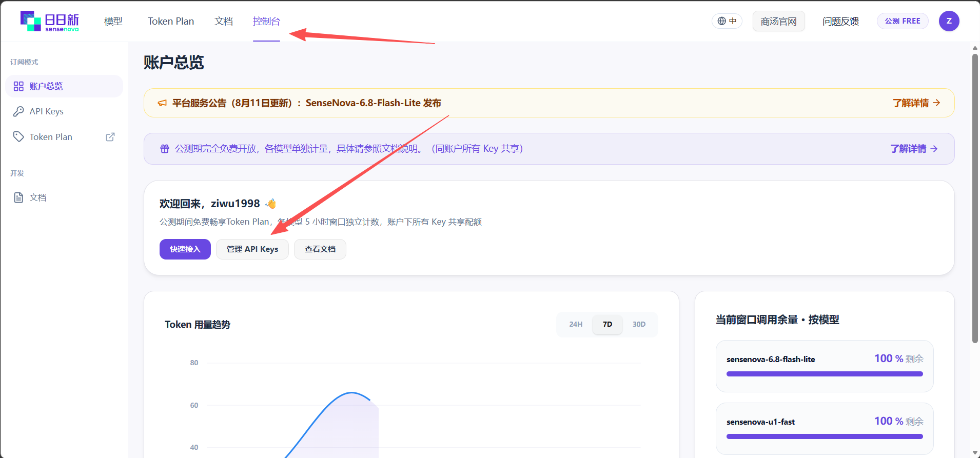Click the SenseNova-6.8-Flash-Lite 发布 announcement text
Screen dimensions: 980x458
374,103
